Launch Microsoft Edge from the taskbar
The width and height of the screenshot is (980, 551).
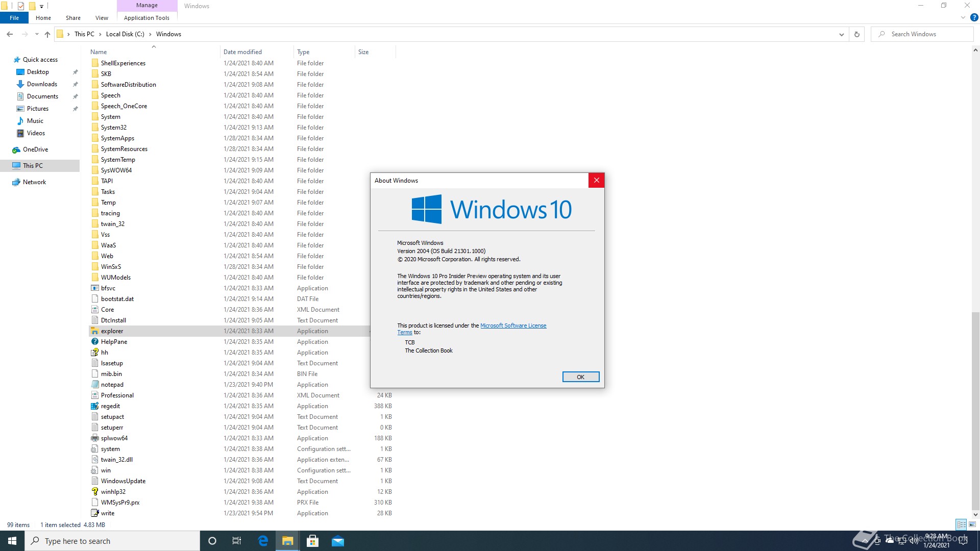pyautogui.click(x=263, y=541)
